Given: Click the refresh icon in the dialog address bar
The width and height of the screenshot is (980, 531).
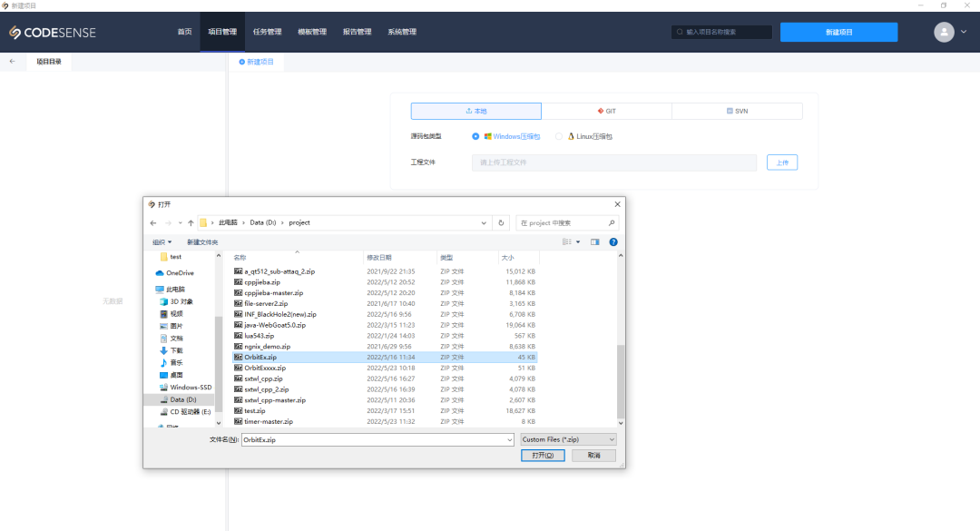Looking at the screenshot, I should click(x=501, y=222).
